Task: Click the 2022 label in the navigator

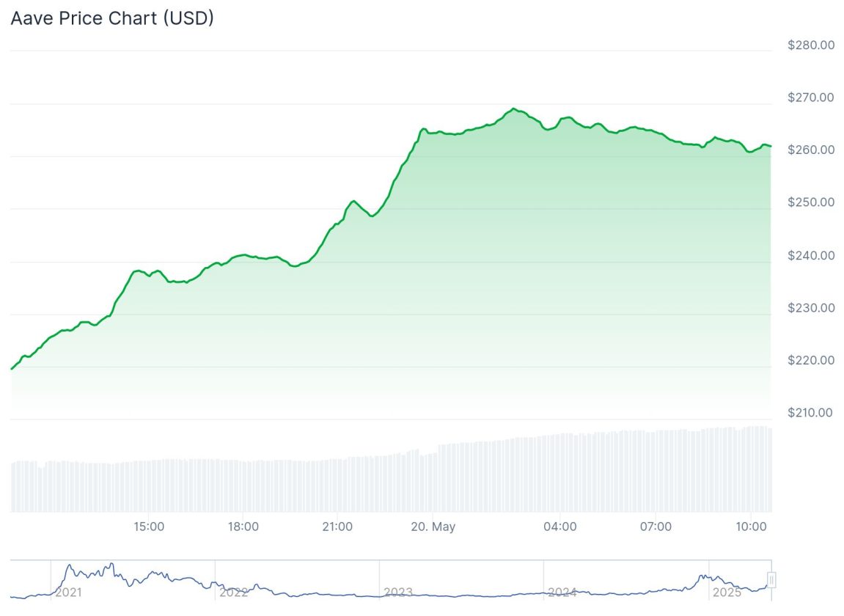Action: pos(234,593)
